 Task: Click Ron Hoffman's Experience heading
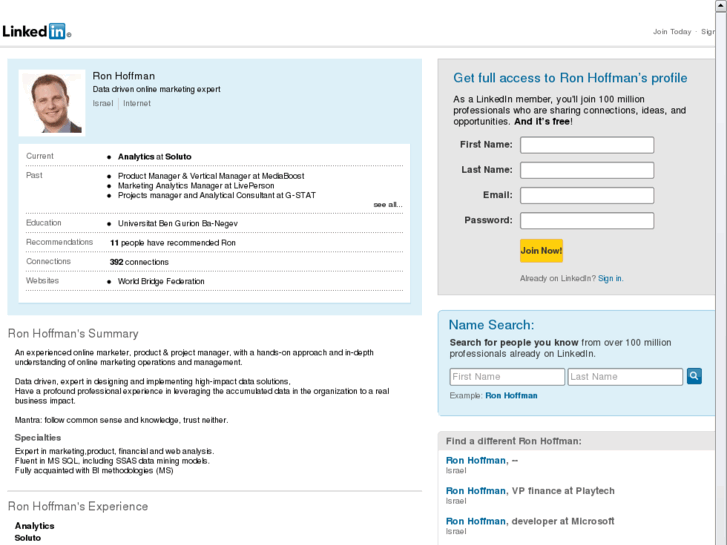pyautogui.click(x=78, y=506)
